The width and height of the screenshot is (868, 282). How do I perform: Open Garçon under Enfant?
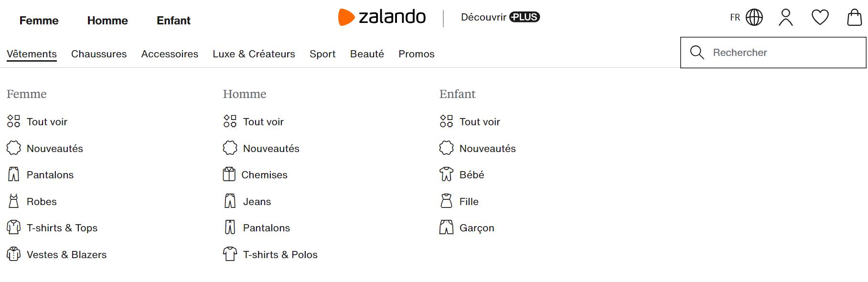tap(476, 228)
